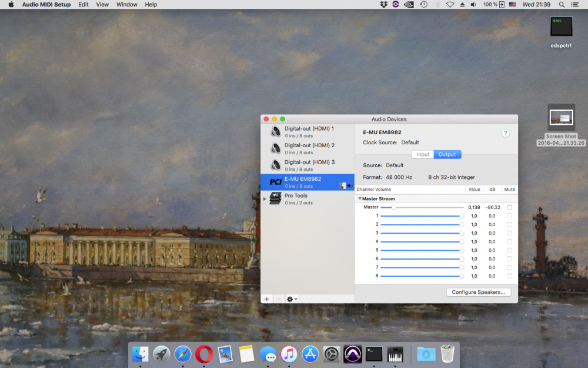Click the Master value field 0,138
Image resolution: width=588 pixels, height=368 pixels.
[473, 207]
